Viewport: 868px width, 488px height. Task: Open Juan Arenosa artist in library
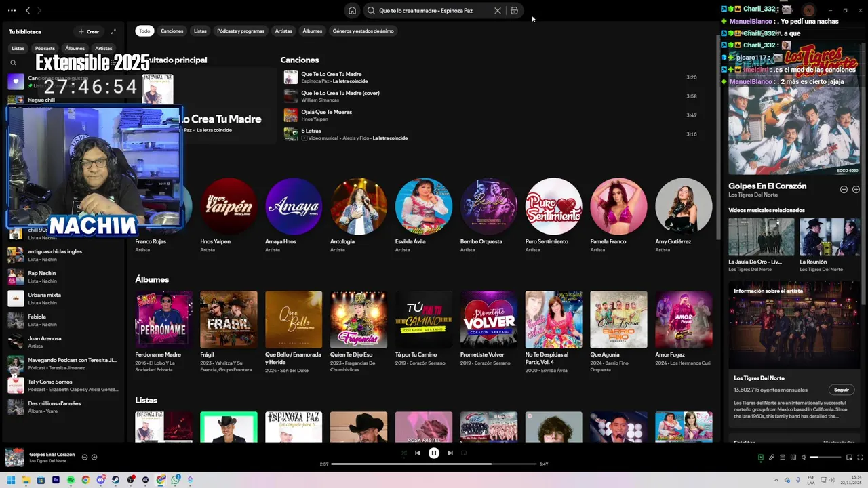(x=64, y=342)
